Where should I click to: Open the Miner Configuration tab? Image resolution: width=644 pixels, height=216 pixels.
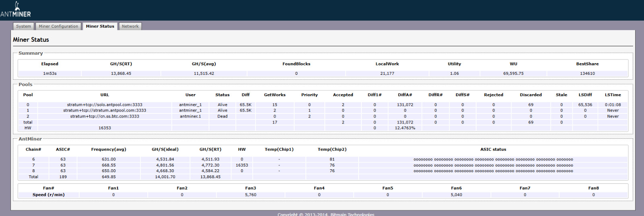pos(58,26)
